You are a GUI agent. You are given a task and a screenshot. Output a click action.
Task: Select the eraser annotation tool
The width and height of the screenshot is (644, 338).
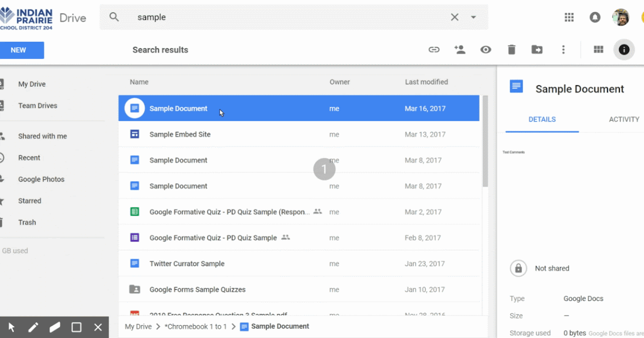point(55,327)
